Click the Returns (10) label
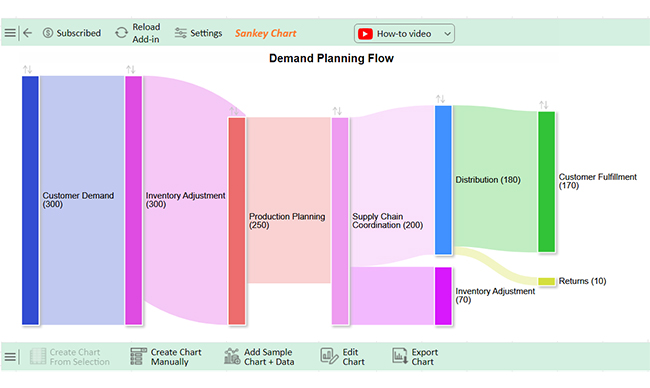650x388 pixels. [582, 281]
